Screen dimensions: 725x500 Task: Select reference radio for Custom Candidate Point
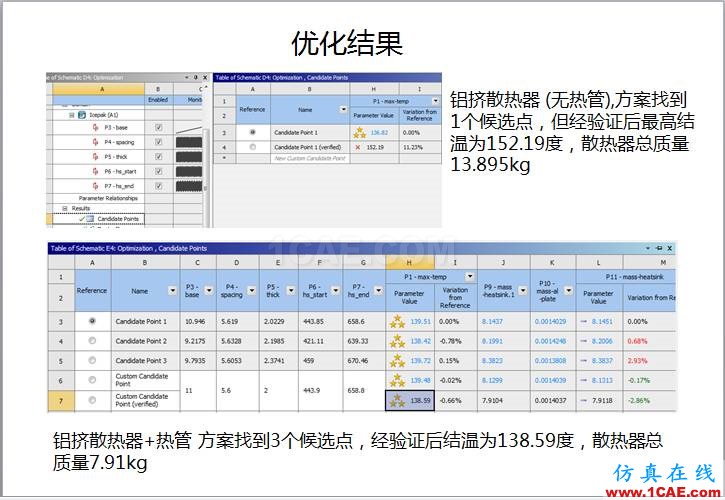(x=92, y=380)
